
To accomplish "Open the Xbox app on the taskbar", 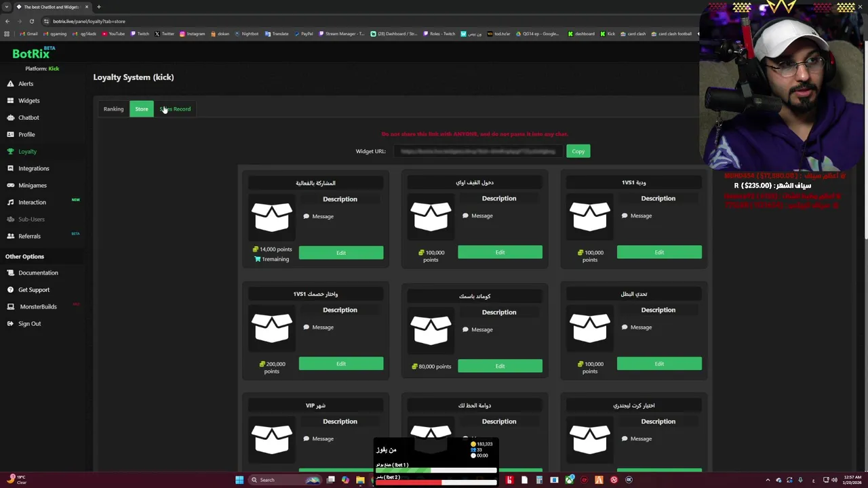I will pos(570,480).
